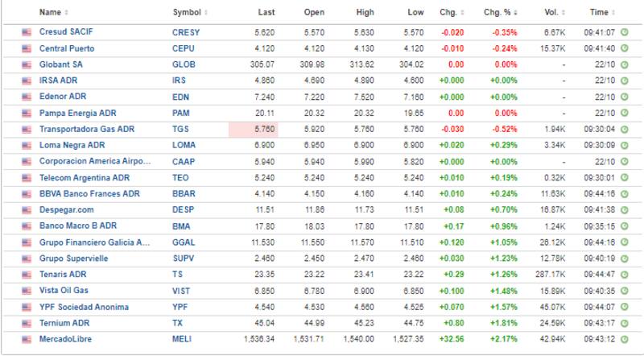Screen dimensions: 644x356
Task: Open the Vista Oil Gas link
Action: [x=64, y=291]
